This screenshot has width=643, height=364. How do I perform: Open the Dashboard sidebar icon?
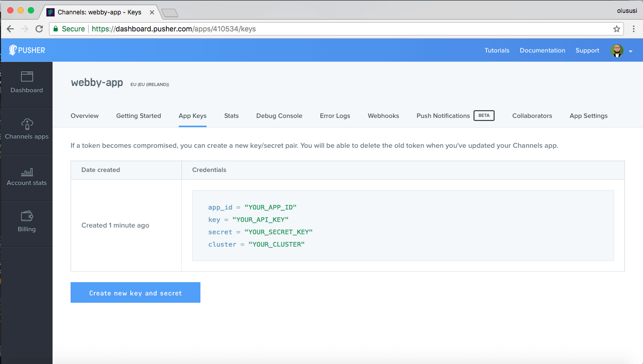click(27, 77)
